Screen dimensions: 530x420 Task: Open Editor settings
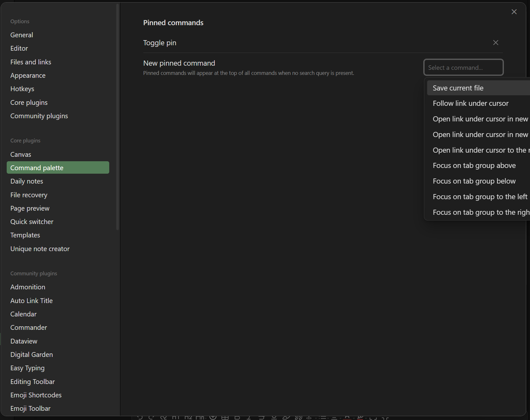(58, 48)
